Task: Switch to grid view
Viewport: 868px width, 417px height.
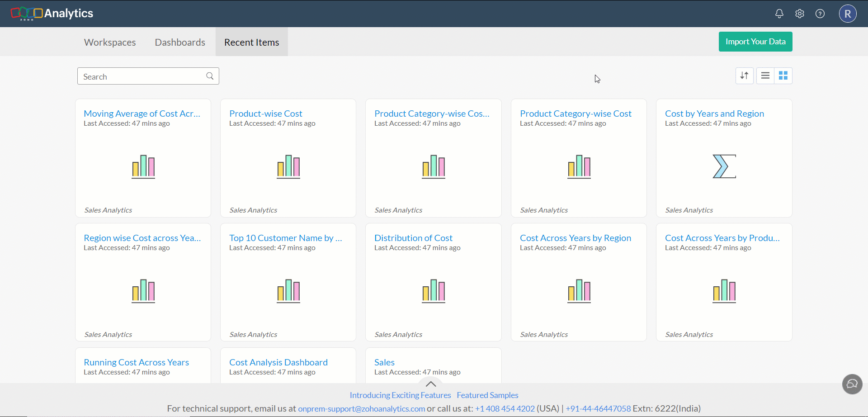Action: [x=783, y=76]
